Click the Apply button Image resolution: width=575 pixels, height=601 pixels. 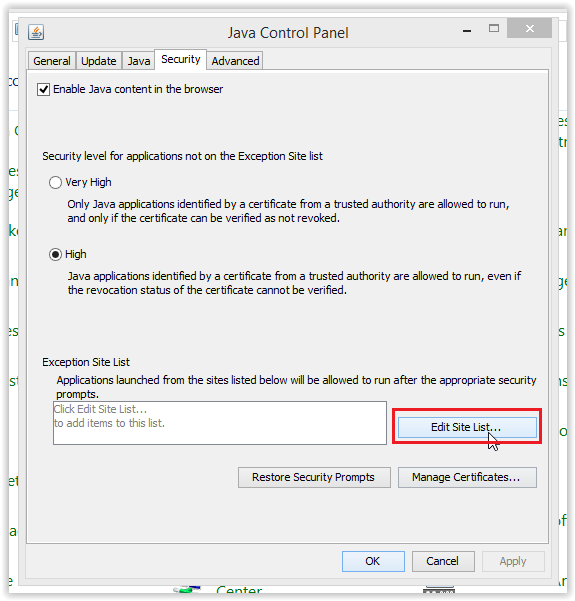(x=513, y=561)
